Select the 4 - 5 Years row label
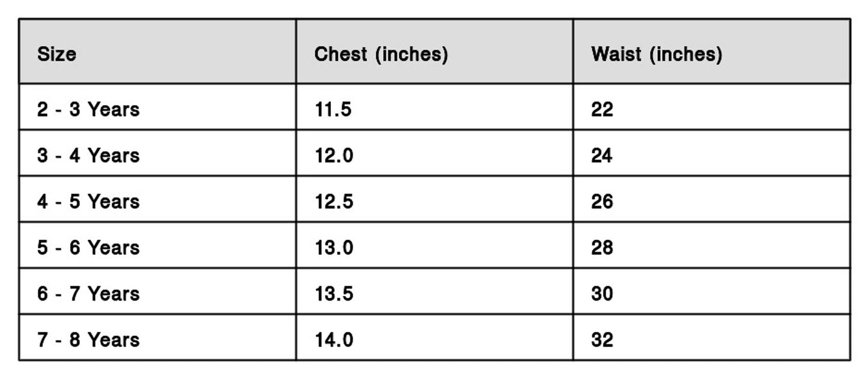 pyautogui.click(x=88, y=202)
